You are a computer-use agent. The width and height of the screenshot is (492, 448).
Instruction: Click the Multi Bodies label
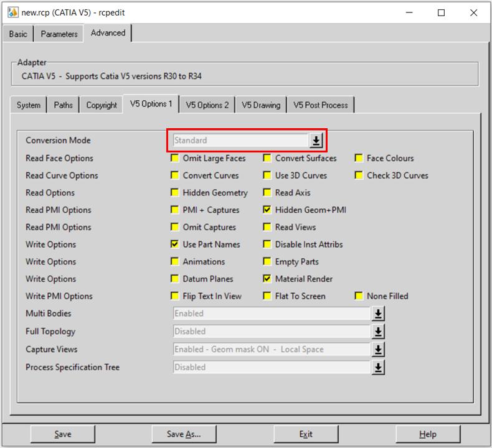point(49,313)
